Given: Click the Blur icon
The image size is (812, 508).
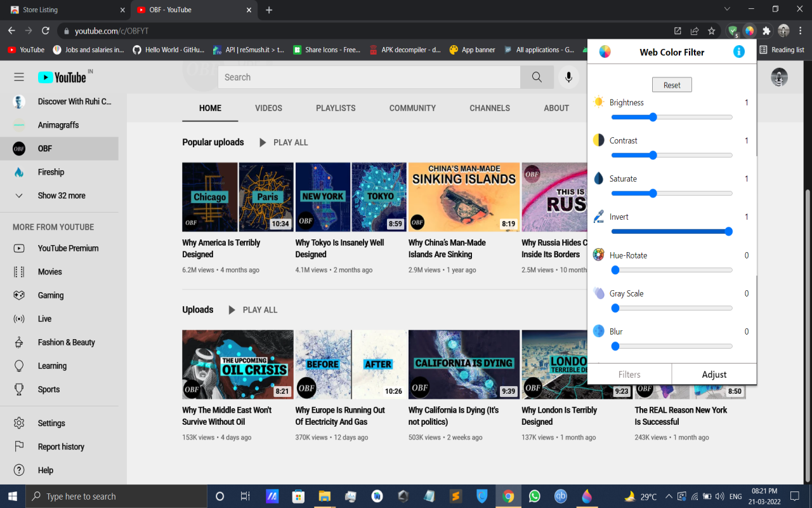Looking at the screenshot, I should (597, 331).
